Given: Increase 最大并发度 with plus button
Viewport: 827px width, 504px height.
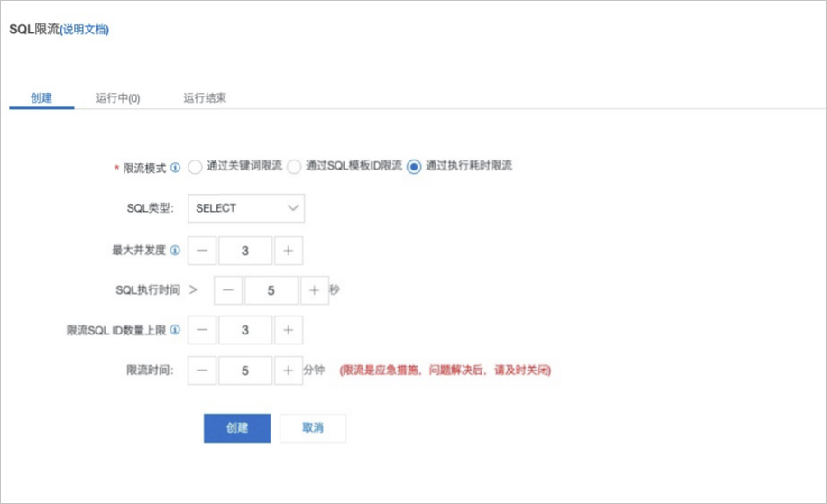Looking at the screenshot, I should [x=289, y=251].
